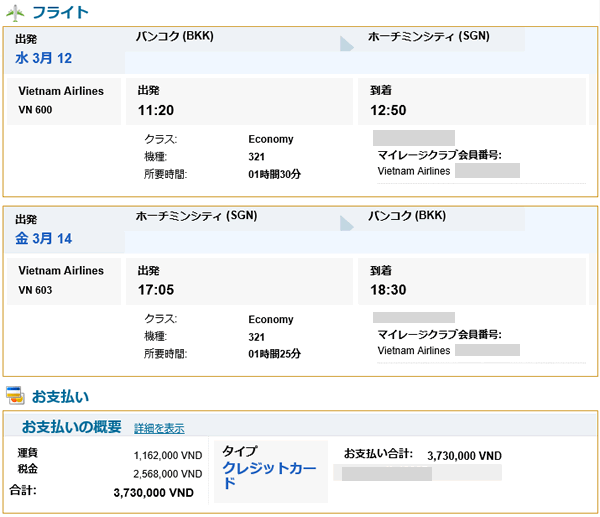Click the お支払い合計 3,730,000 VND amount

pyautogui.click(x=464, y=455)
